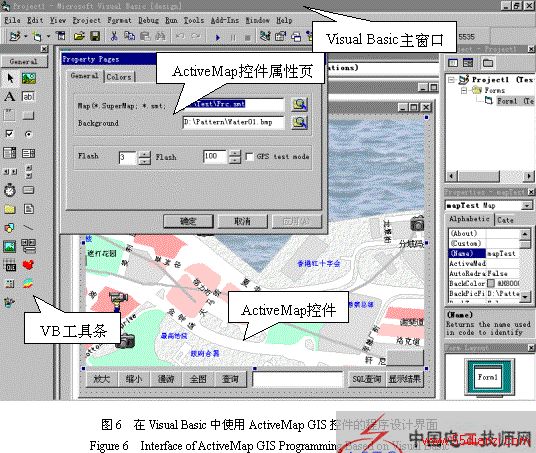
Task: Select the (Name) property row
Action: pos(484,253)
